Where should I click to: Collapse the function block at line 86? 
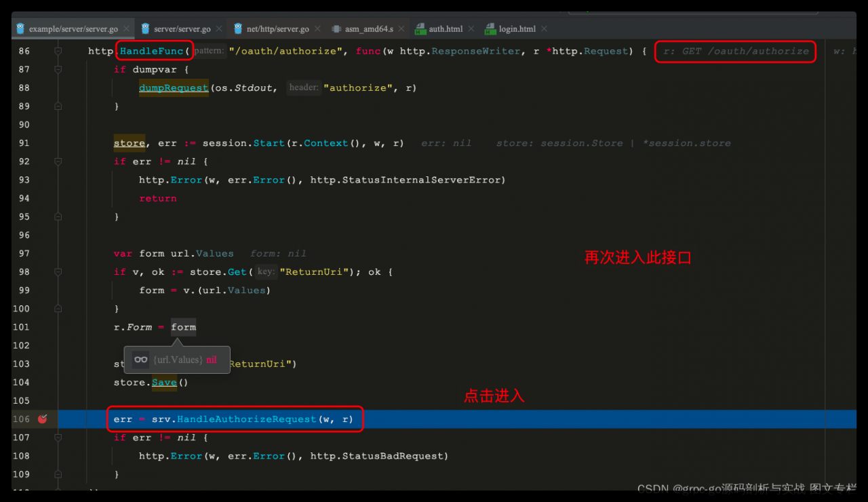pyautogui.click(x=58, y=52)
